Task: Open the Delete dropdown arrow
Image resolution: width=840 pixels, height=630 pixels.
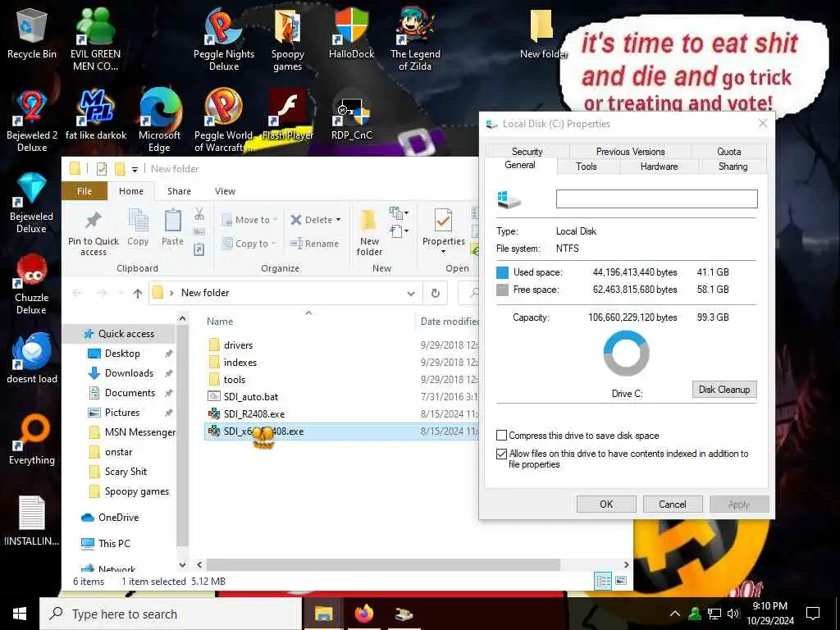Action: pyautogui.click(x=338, y=220)
